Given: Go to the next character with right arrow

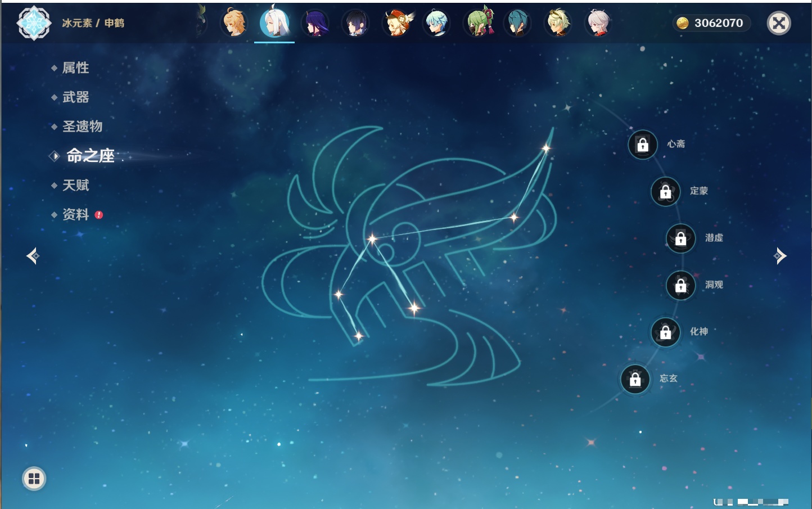Looking at the screenshot, I should coord(780,256).
